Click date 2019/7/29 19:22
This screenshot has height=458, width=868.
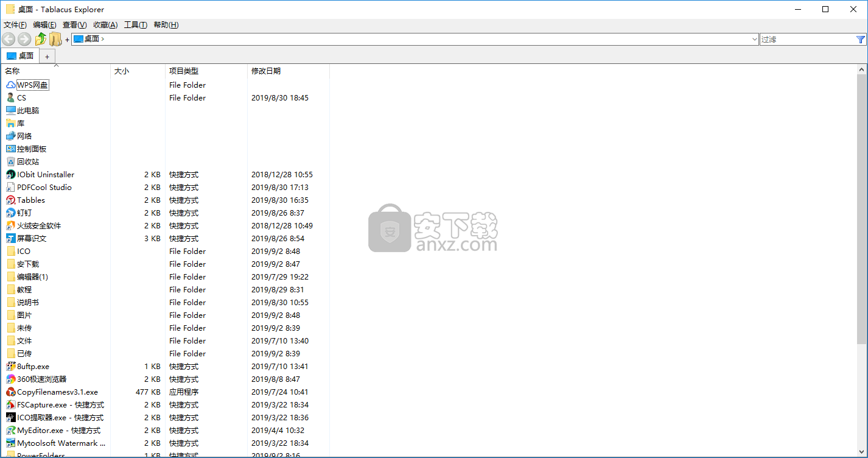click(x=280, y=277)
